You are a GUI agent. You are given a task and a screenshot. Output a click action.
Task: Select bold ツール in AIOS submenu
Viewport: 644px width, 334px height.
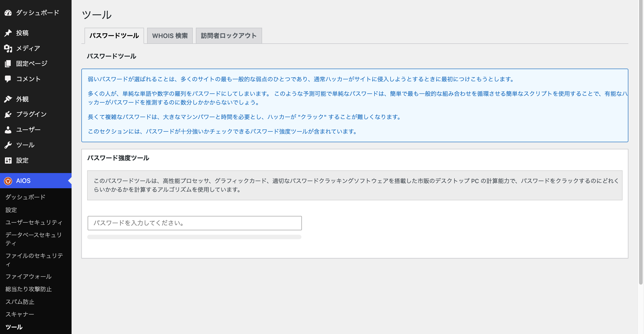(14, 327)
